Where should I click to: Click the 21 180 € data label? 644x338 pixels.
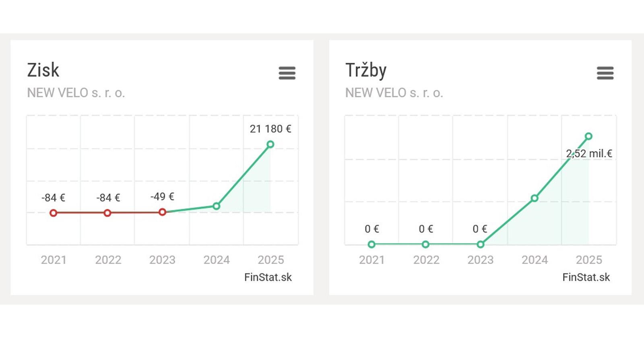pos(270,129)
